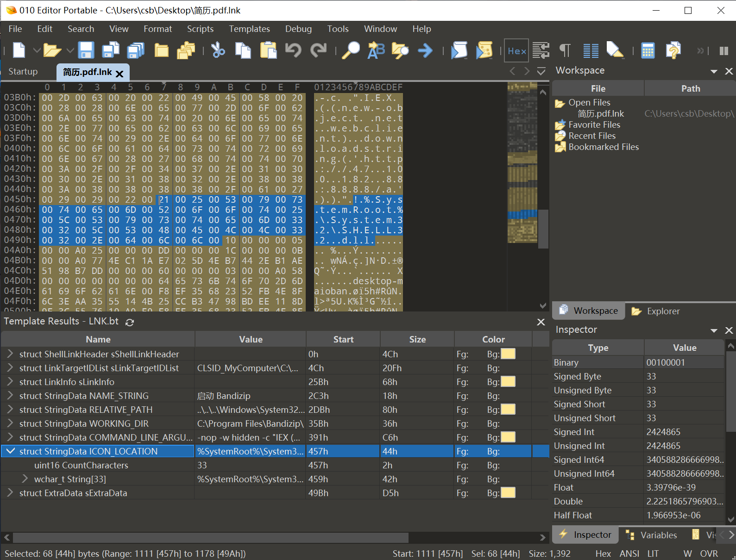Screen dimensions: 736x560
Task: Click the Undo arrow icon
Action: (x=293, y=50)
